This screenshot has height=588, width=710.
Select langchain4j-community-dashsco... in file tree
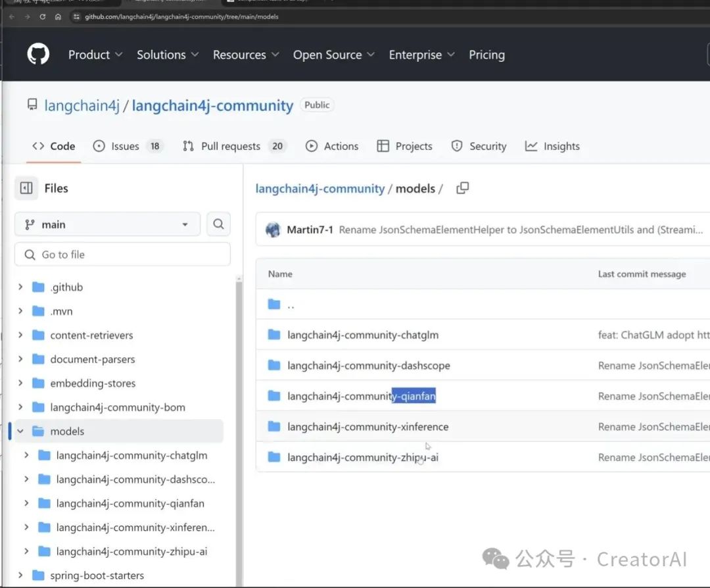(x=136, y=479)
